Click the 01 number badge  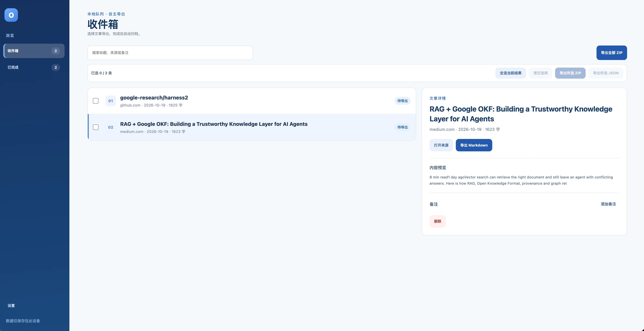pos(110,101)
